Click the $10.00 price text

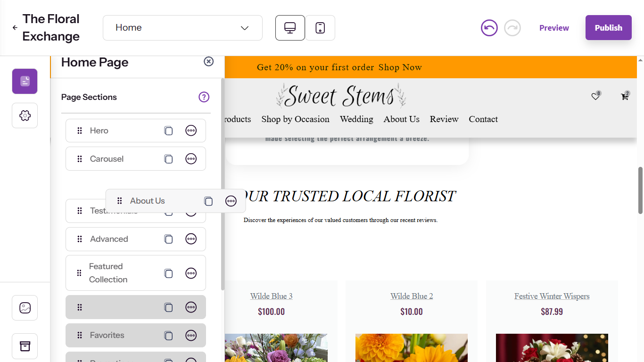pos(412,312)
